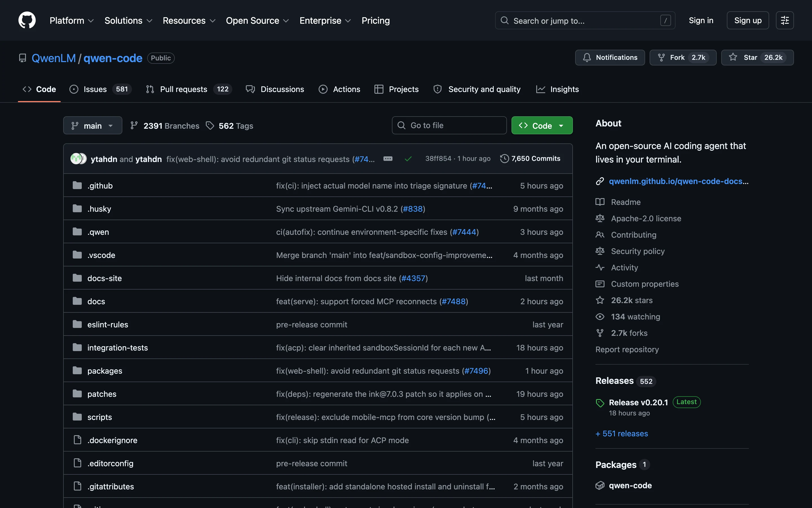Open the main branch selector
This screenshot has height=508, width=812.
(92, 126)
